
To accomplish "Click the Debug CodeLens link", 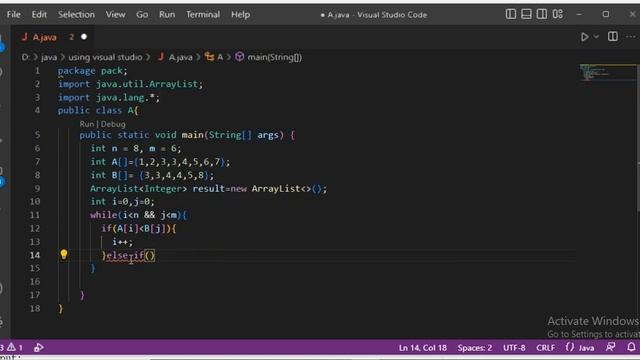I will pyautogui.click(x=113, y=124).
